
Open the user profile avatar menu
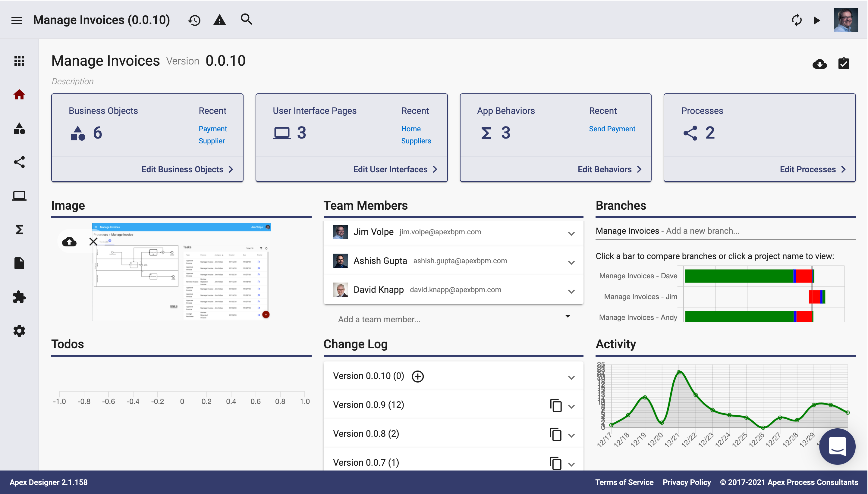point(846,20)
